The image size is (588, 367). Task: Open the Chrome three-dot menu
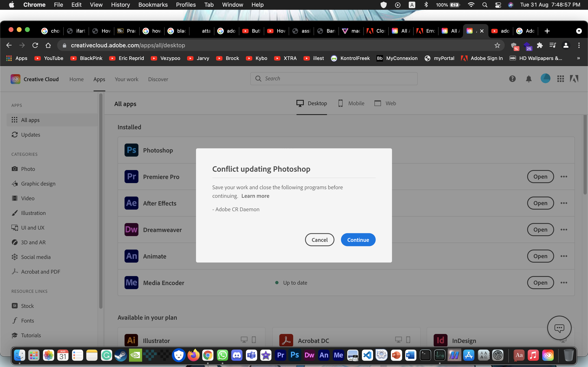[x=579, y=45]
